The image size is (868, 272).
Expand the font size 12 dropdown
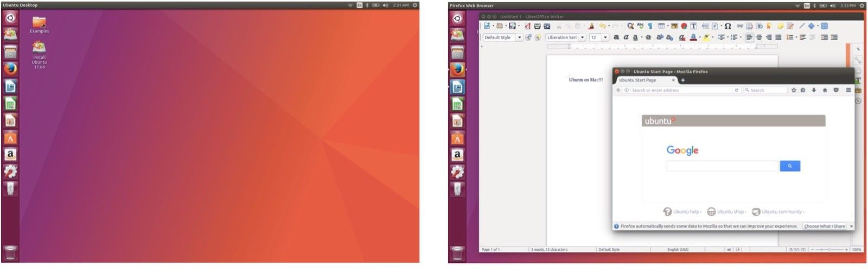605,37
